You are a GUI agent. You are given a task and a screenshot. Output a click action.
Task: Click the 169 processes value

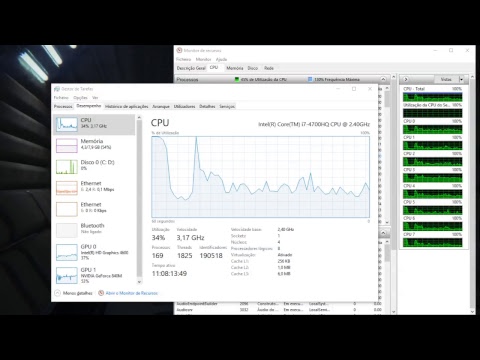(x=157, y=256)
